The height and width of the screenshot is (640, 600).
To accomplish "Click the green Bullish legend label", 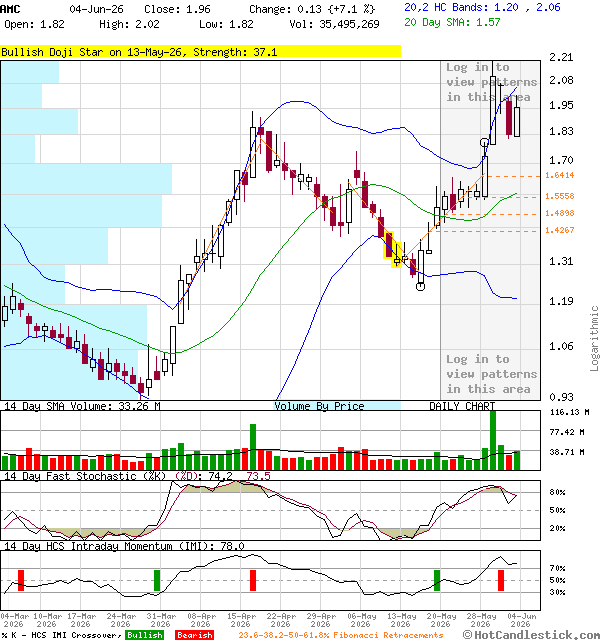I will (144, 635).
